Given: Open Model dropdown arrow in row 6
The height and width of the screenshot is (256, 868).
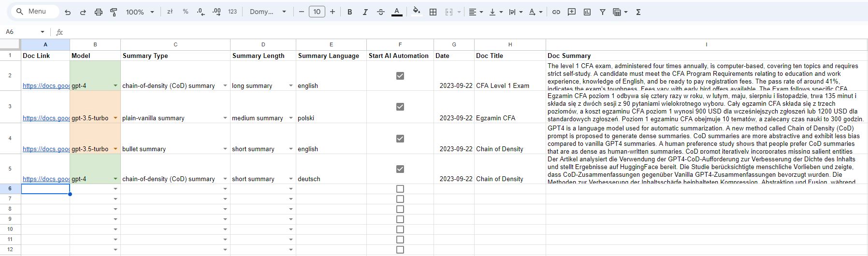Looking at the screenshot, I should pos(115,189).
